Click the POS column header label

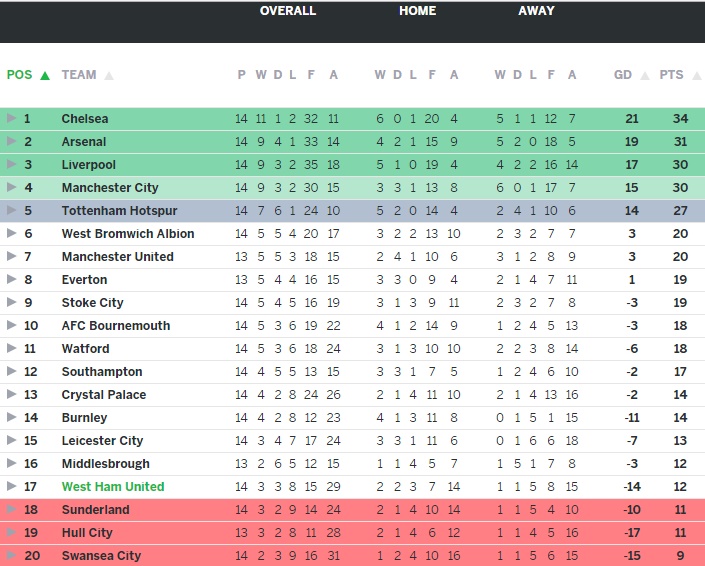pos(19,75)
